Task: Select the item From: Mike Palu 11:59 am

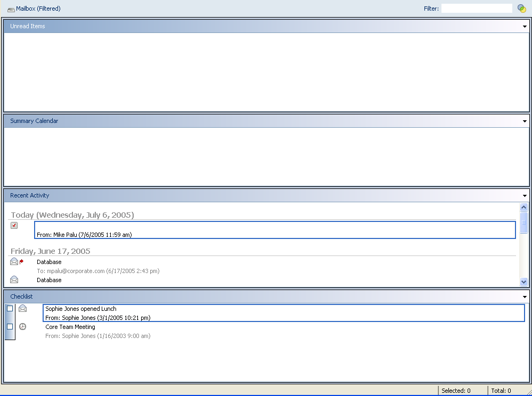Action: coord(275,230)
